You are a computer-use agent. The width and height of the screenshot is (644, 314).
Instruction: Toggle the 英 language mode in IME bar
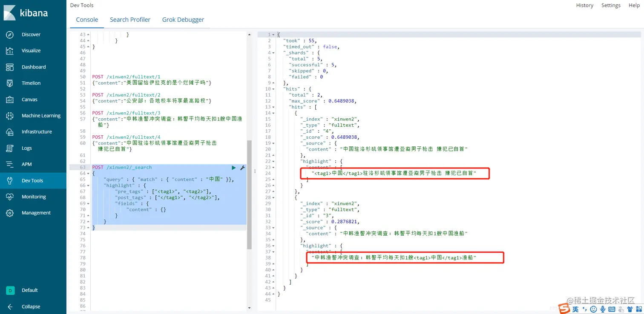575,309
